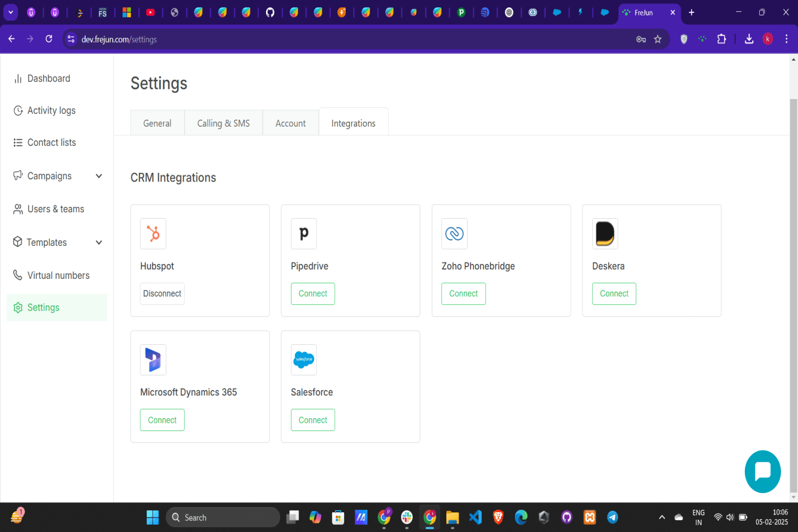The width and height of the screenshot is (798, 532).
Task: Close the FreJun browser tab
Action: pos(673,12)
